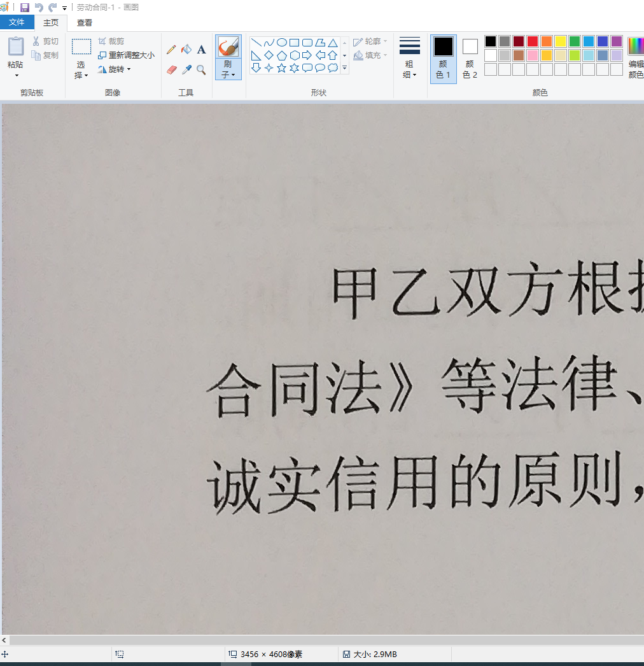Screen dimensions: 644x666
Task: Open the line thickness (粗细) dropdown
Action: [410, 59]
